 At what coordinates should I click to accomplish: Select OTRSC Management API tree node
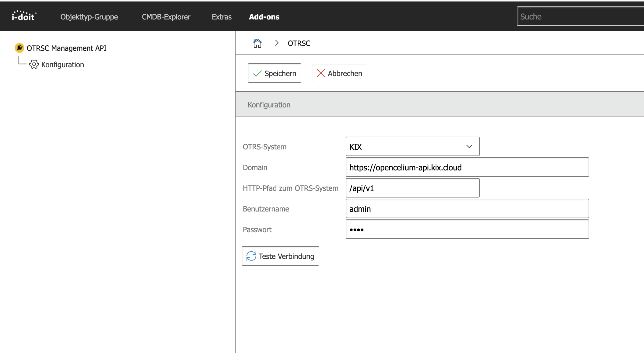[x=66, y=48]
